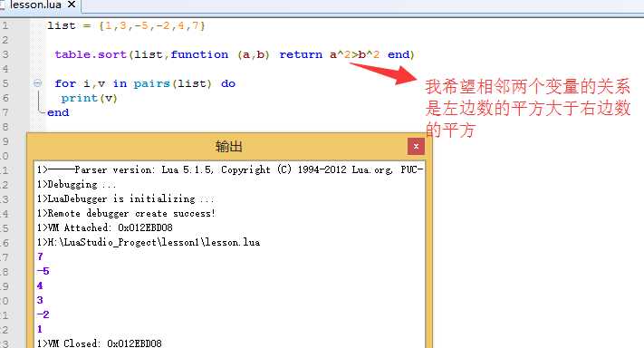Click output value -2
Screen dimensions: 644x348
tap(43, 314)
